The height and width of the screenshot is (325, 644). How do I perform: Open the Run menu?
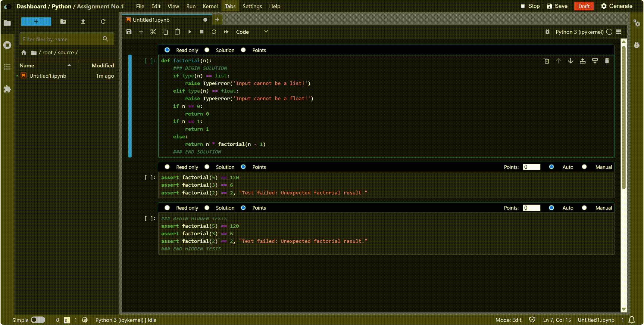191,6
